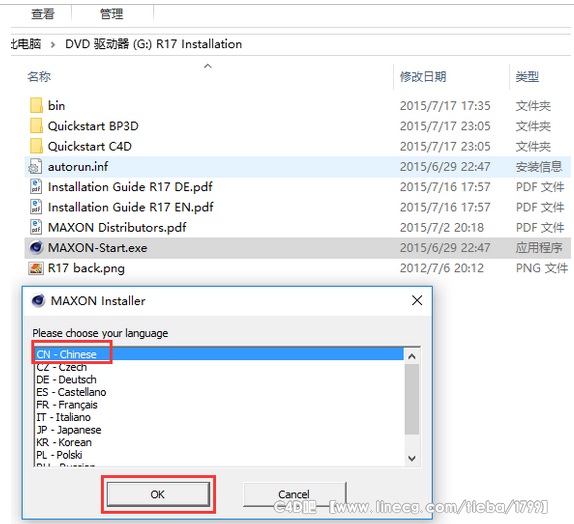The image size is (574, 524).
Task: Click the MAXON-Start.exe Cinema 4D icon
Action: click(x=36, y=248)
